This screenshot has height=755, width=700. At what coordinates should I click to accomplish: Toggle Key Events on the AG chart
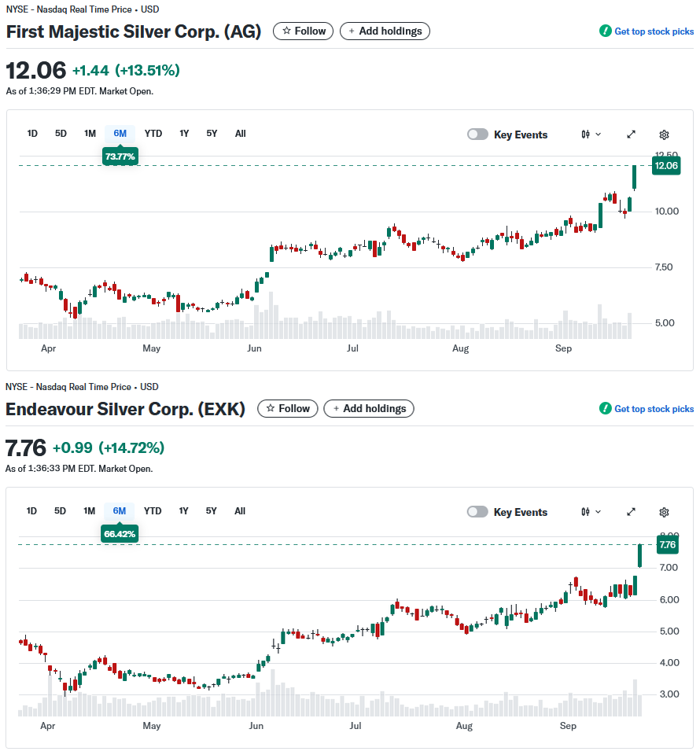click(x=477, y=134)
